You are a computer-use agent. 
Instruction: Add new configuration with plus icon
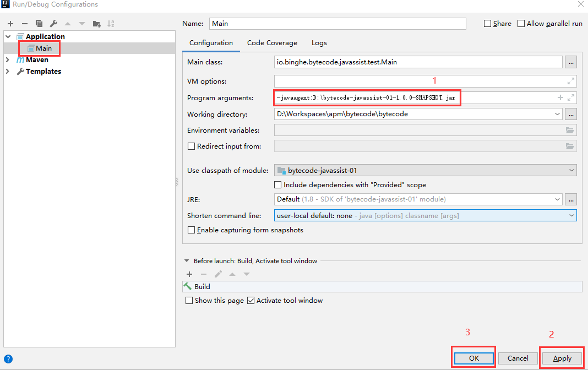(11, 24)
